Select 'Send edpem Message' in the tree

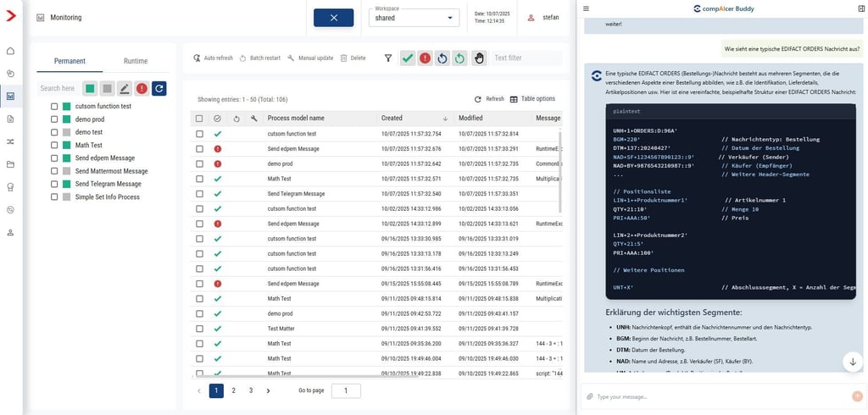click(104, 158)
